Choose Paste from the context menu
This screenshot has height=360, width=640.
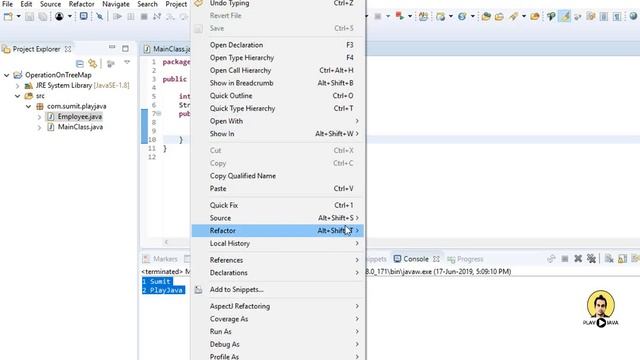(278, 189)
